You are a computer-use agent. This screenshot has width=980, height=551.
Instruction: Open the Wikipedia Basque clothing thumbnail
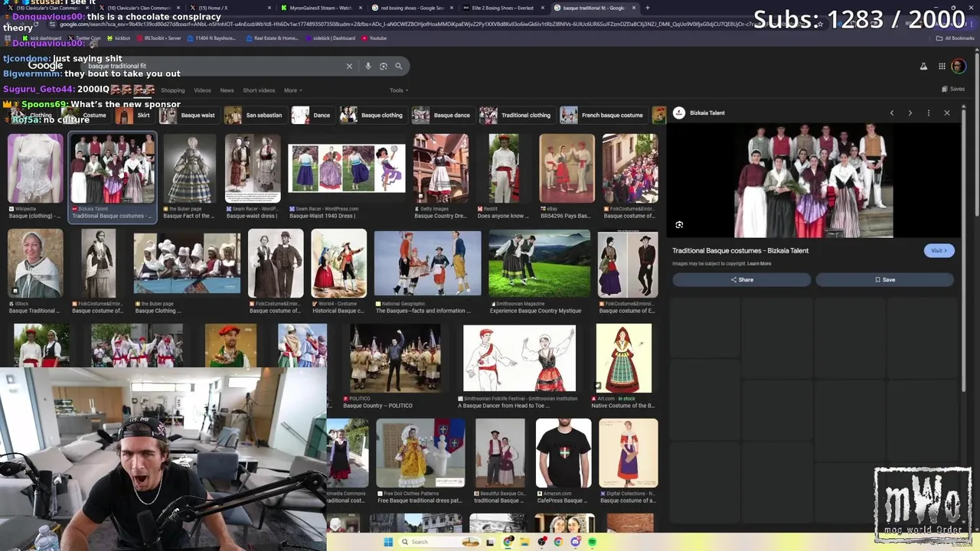click(35, 168)
